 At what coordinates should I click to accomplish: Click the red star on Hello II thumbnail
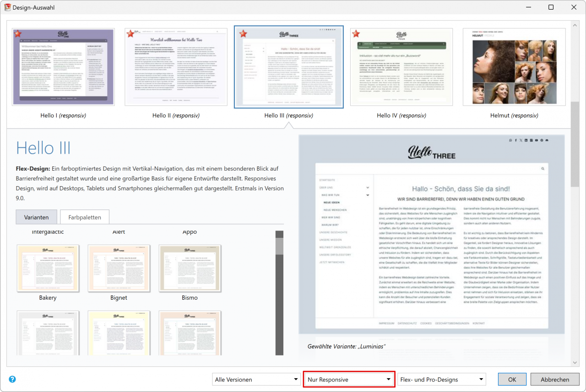tap(130, 33)
